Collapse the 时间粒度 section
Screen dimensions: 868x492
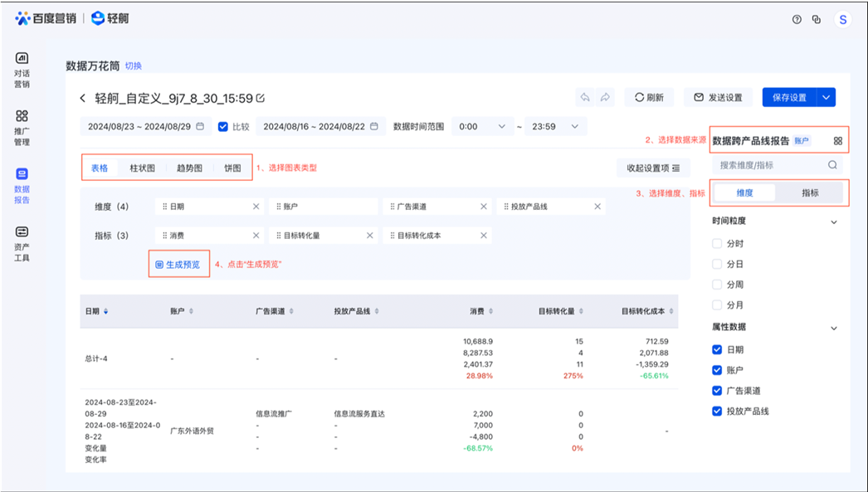coord(834,222)
